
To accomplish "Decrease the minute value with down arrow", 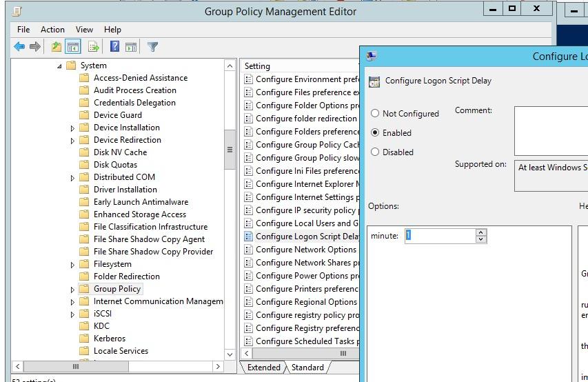I will (481, 239).
